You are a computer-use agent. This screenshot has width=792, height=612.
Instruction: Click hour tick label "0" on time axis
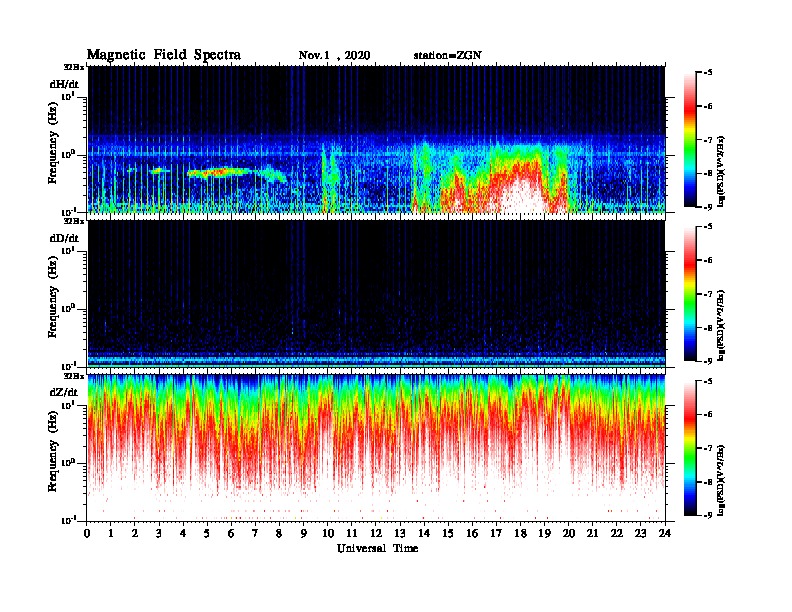click(x=87, y=533)
